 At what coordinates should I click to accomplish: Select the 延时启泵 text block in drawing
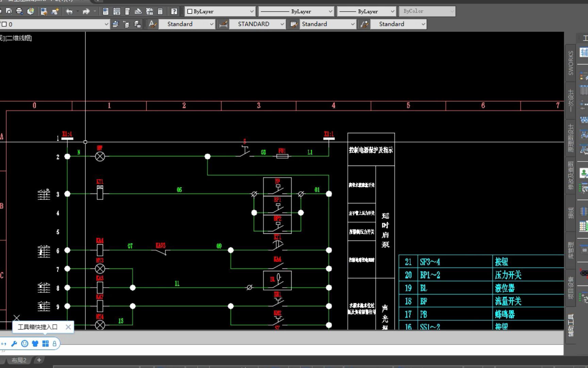385,230
